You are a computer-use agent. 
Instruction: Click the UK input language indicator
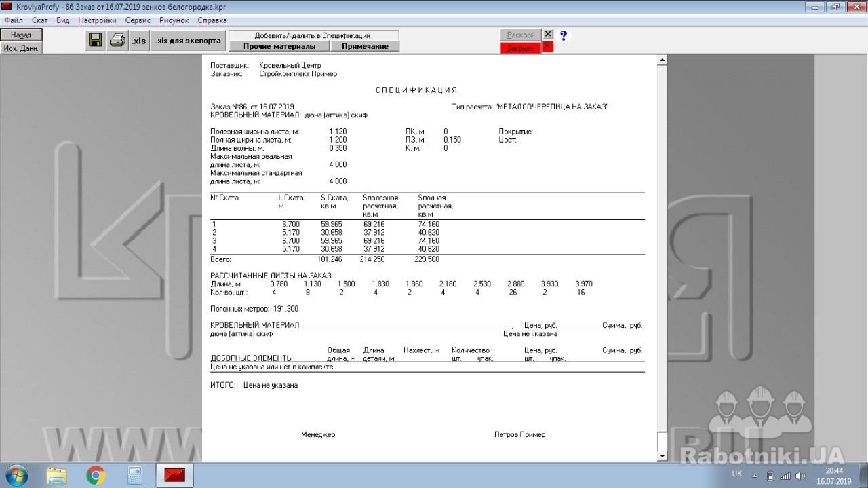[737, 474]
